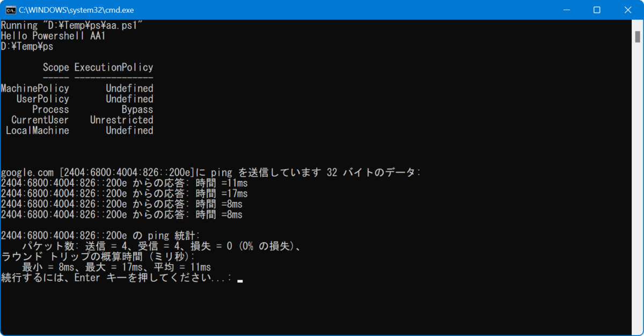
Task: Click the ラウンド トリップの概算時間 line
Action: (x=98, y=257)
